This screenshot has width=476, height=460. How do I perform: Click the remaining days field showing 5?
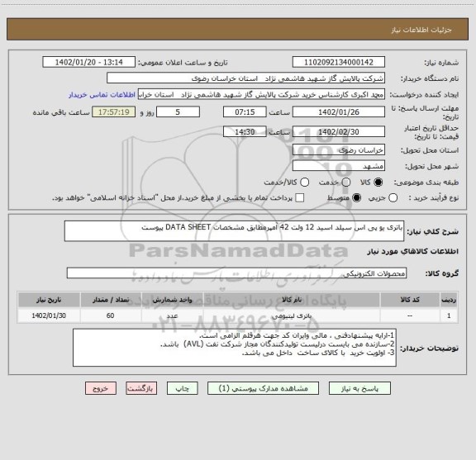(178, 112)
